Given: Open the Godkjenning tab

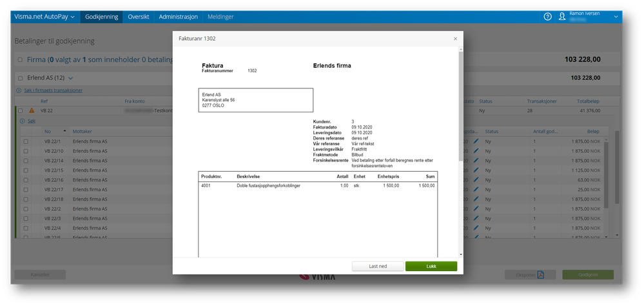Looking at the screenshot, I should (x=101, y=17).
